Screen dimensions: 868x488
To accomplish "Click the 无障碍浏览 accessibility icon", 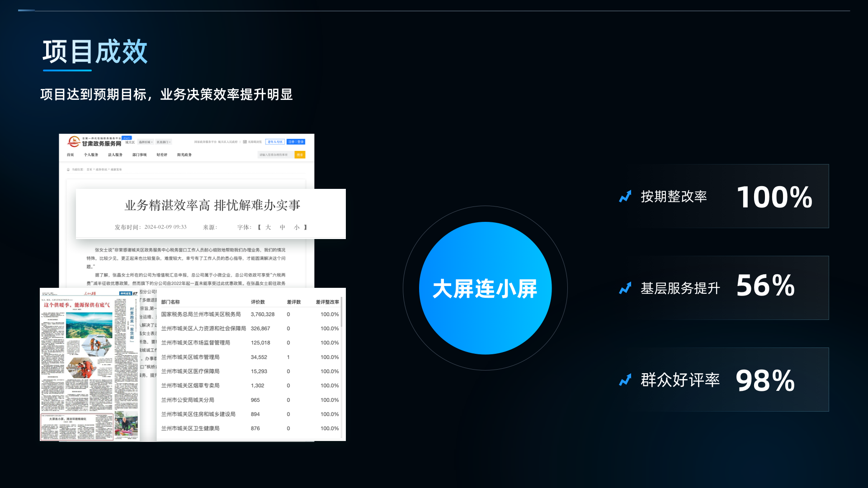I will pyautogui.click(x=245, y=141).
